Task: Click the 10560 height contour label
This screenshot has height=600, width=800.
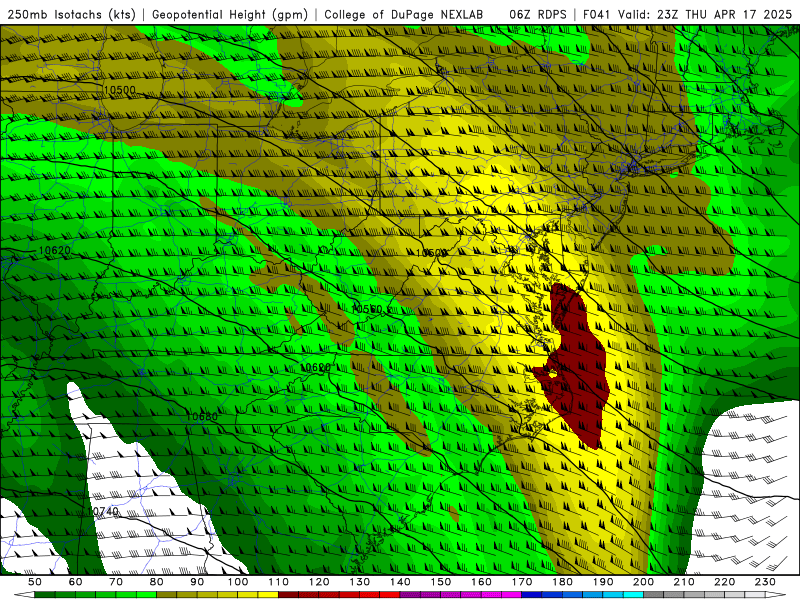Action: click(x=366, y=309)
